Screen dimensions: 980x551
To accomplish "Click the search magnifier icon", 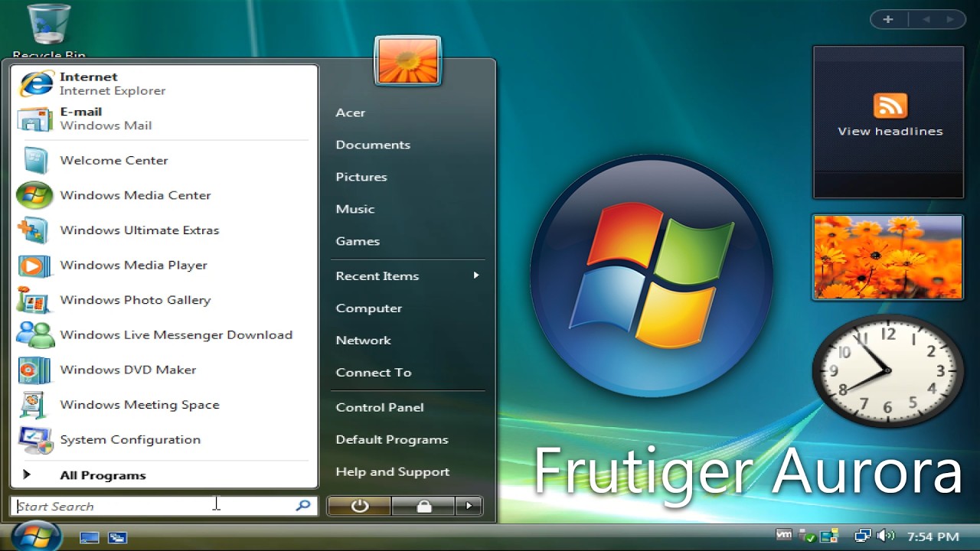I will (303, 505).
